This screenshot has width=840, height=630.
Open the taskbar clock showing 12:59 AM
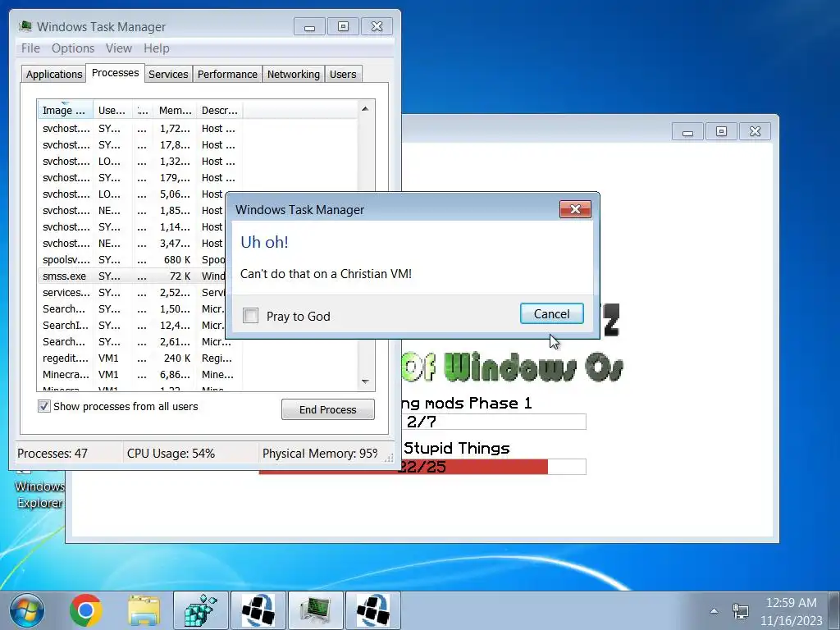click(x=792, y=611)
